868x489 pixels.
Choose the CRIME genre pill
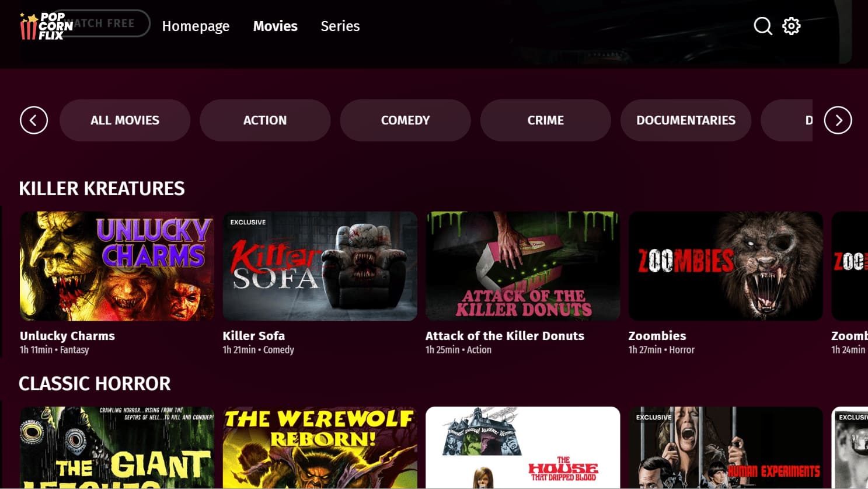(x=546, y=120)
